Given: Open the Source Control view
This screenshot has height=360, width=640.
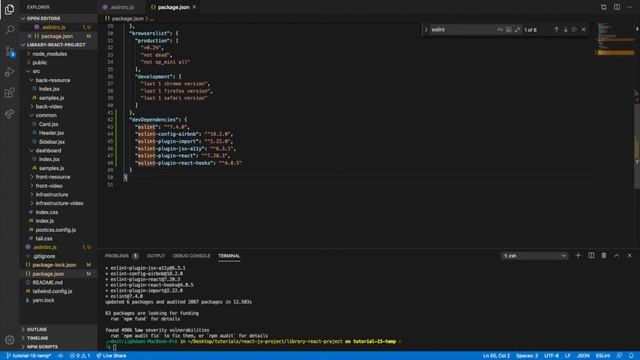Looking at the screenshot, I should tap(9, 51).
